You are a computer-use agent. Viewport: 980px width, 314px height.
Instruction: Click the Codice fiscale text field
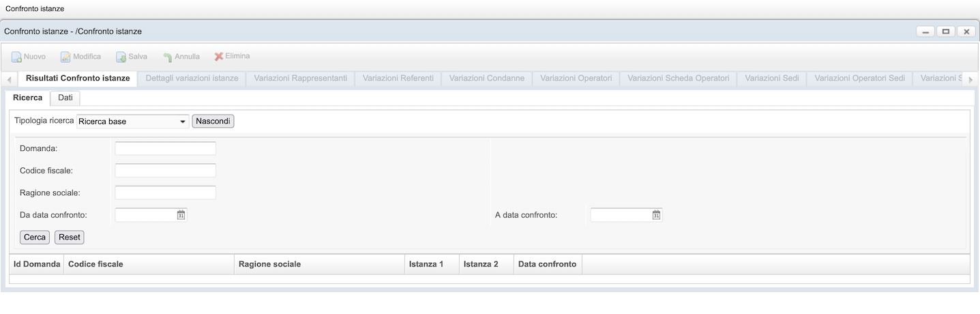click(165, 171)
